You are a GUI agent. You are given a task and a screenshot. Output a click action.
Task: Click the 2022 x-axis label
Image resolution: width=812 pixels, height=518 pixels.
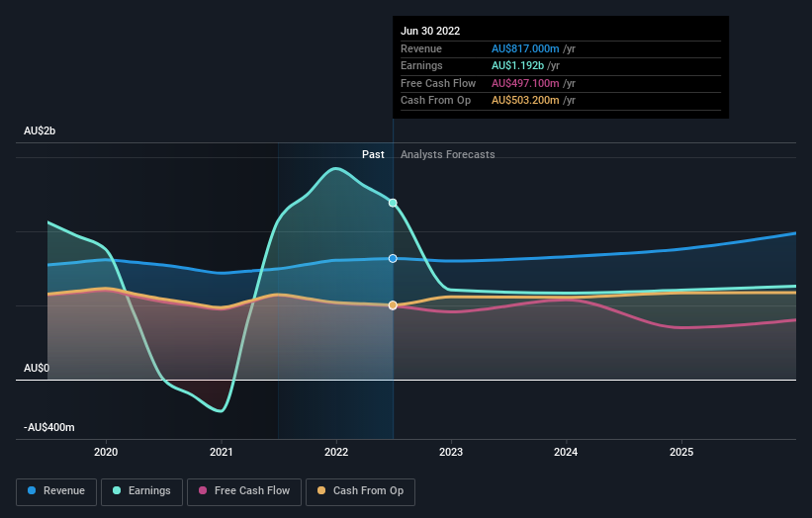point(336,452)
